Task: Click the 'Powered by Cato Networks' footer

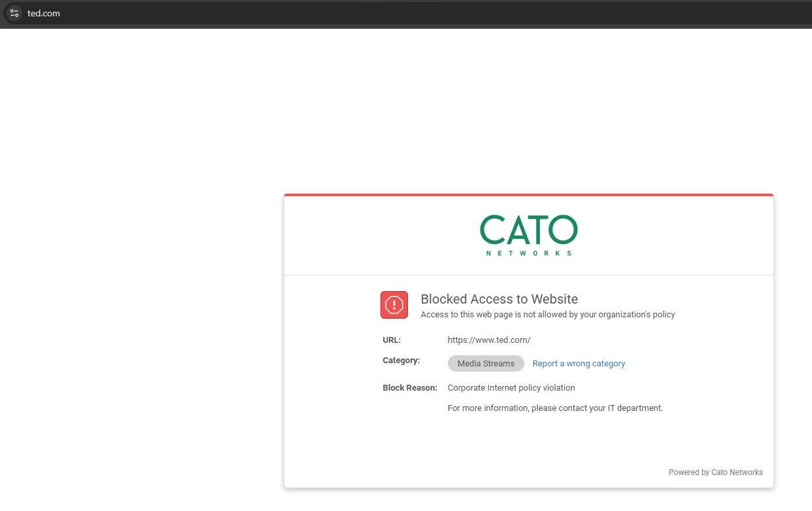Action: coord(715,472)
